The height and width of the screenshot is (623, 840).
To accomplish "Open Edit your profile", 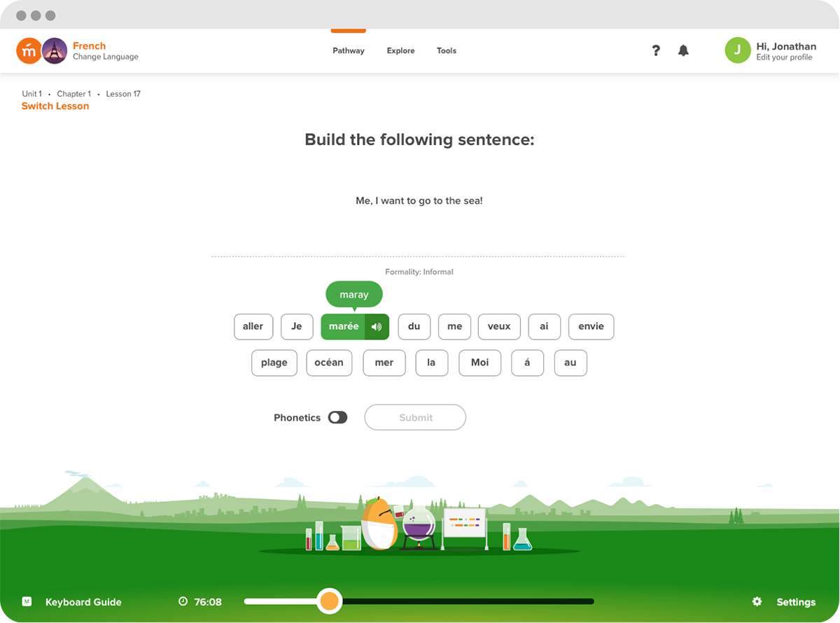I will click(x=785, y=56).
